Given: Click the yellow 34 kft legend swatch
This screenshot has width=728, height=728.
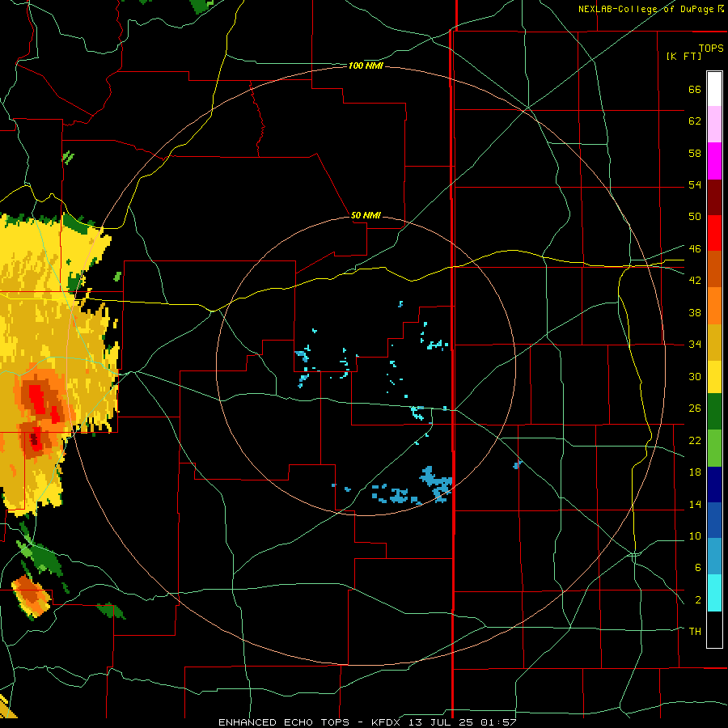Looking at the screenshot, I should [x=714, y=376].
